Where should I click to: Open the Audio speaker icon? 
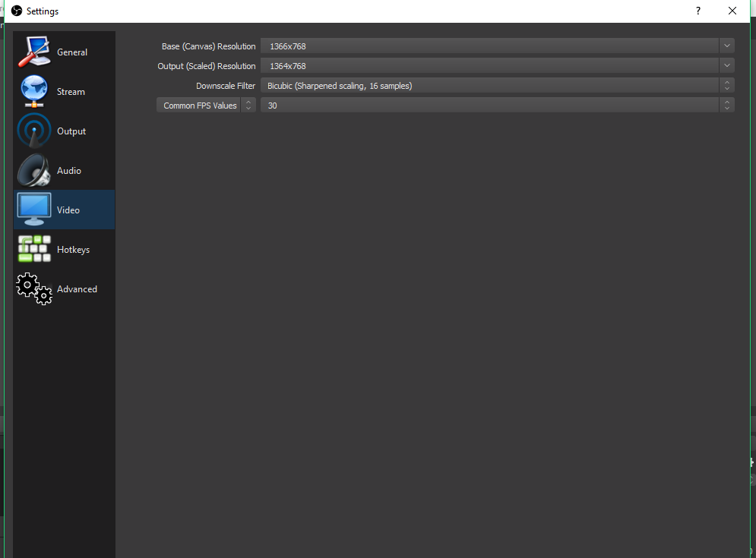point(33,170)
